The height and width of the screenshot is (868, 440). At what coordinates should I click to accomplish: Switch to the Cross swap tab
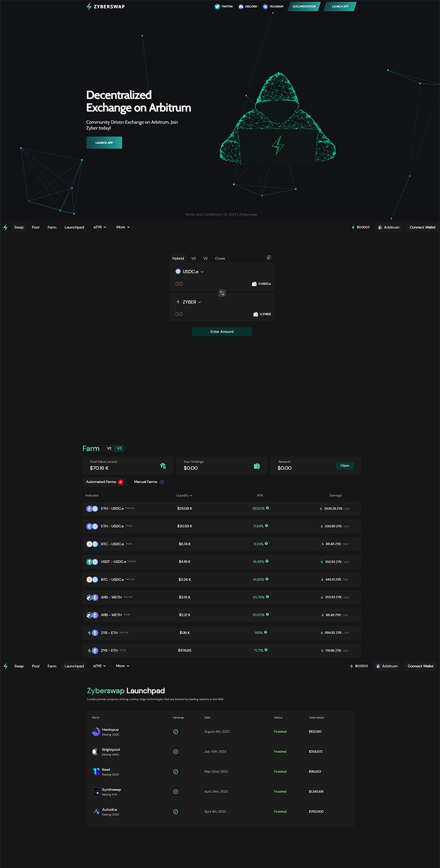[220, 258]
